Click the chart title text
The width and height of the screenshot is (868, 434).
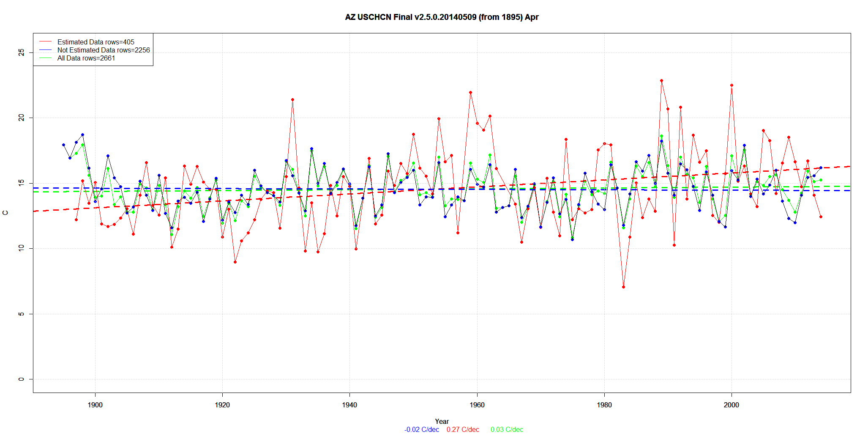tap(442, 17)
